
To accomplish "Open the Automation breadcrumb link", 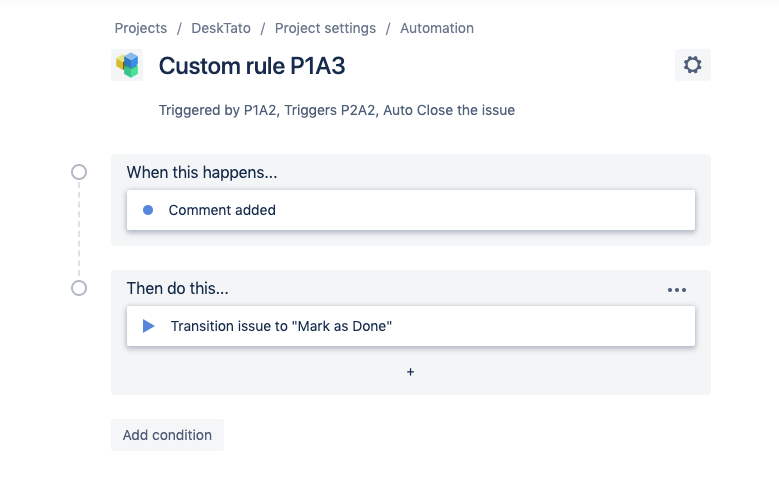I will point(437,28).
